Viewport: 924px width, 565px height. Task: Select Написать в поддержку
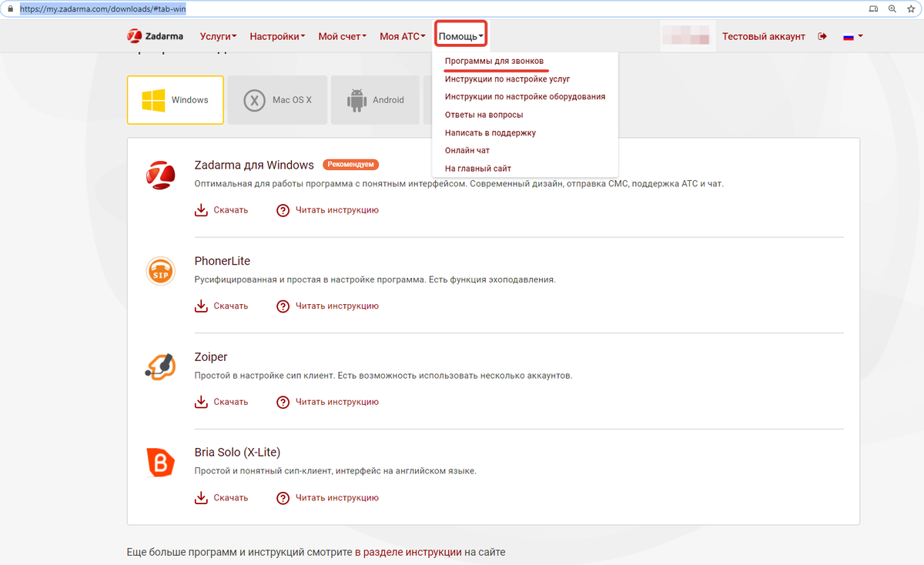tap(490, 132)
